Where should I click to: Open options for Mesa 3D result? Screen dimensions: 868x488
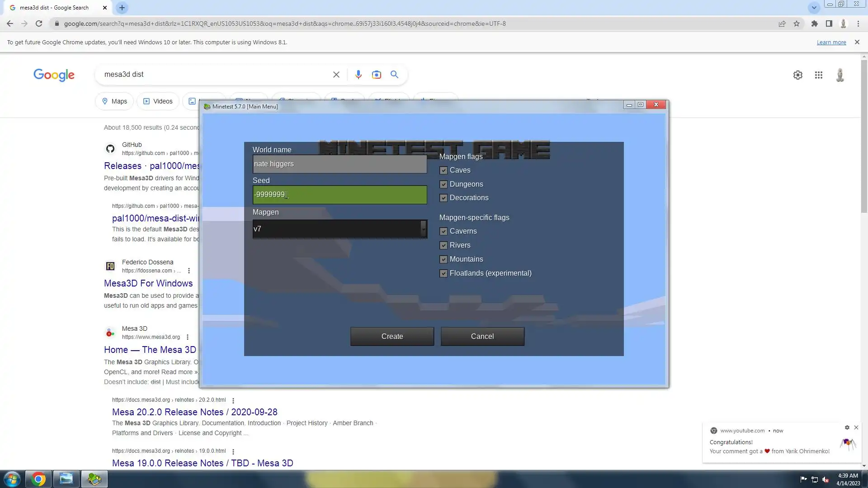coord(188,337)
